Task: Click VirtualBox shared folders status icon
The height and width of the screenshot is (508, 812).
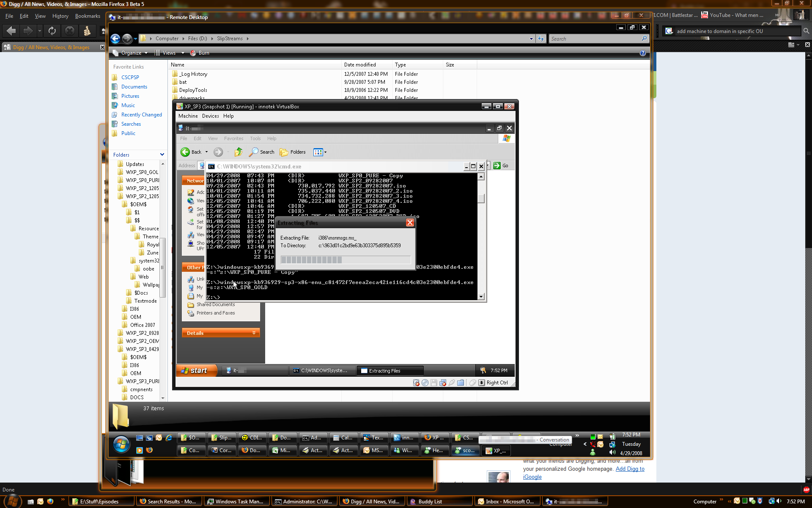Action: click(461, 383)
